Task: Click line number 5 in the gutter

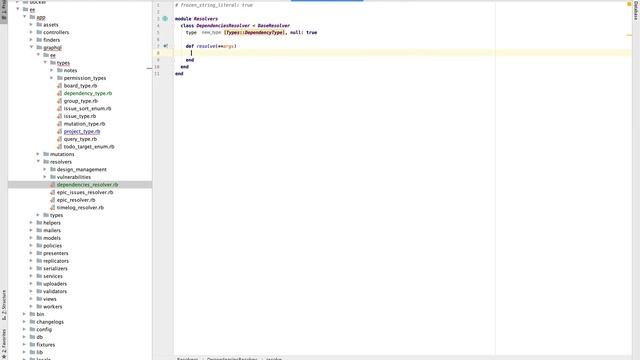Action: click(x=158, y=32)
